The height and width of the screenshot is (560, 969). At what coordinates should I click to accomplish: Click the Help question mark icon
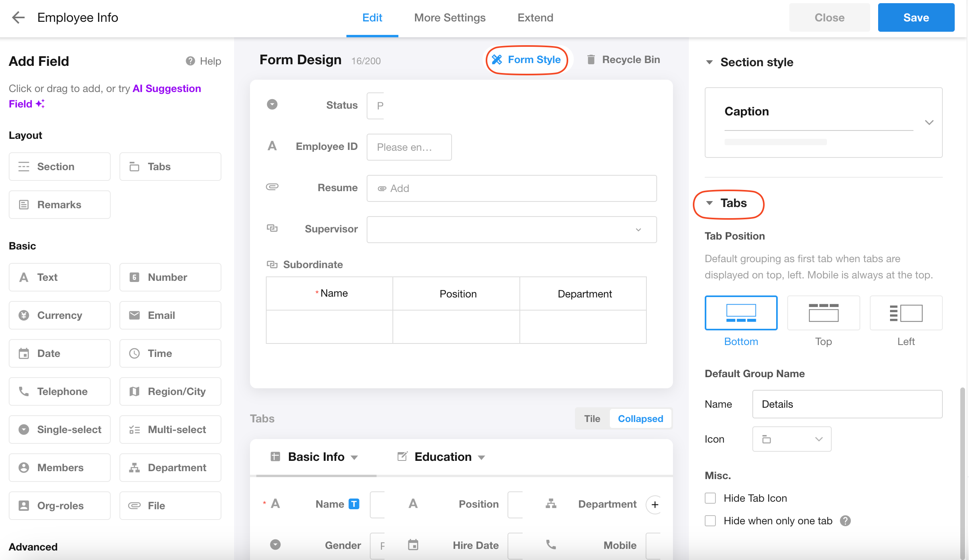point(190,61)
